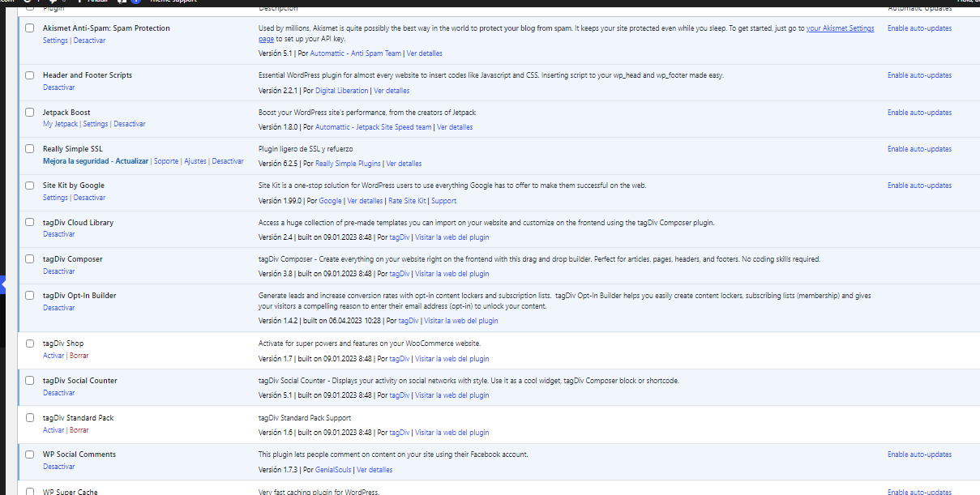The width and height of the screenshot is (980, 495).
Task: Click the 'Really Simple SSL' plugin title
Action: tap(73, 149)
